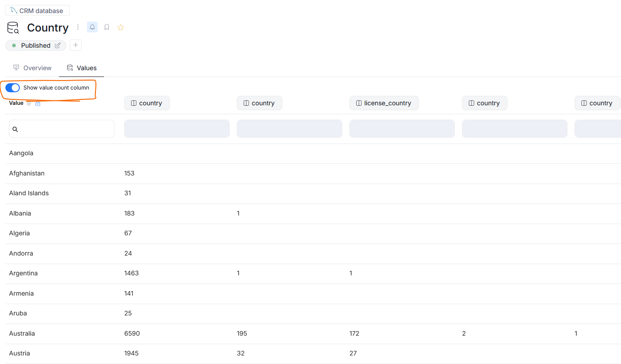Open the three-dot menu beside Country
Screen dimensions: 621x364
(78, 27)
